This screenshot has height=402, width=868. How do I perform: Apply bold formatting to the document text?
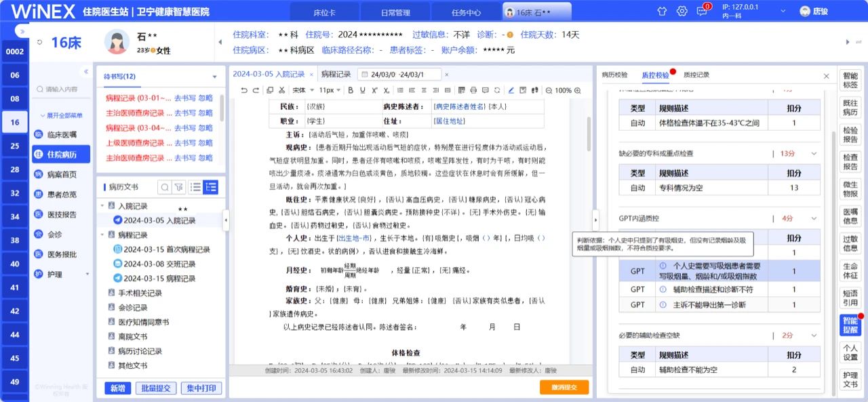350,89
